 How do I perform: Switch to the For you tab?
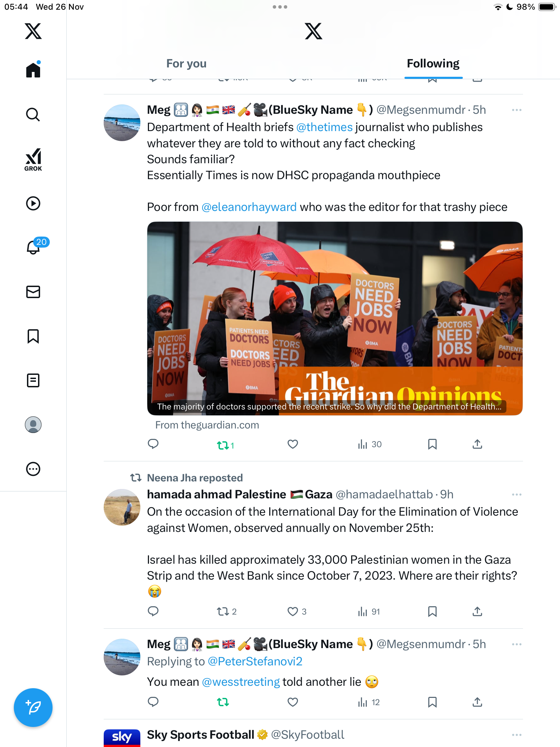[186, 64]
